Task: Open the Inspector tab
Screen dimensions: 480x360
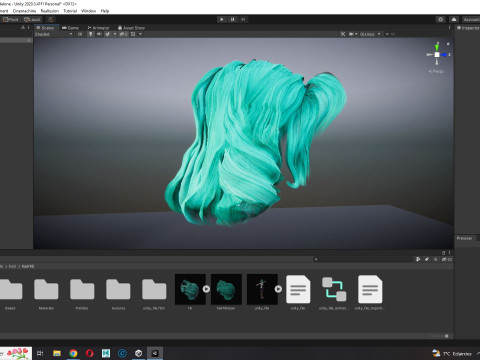Action: click(468, 28)
